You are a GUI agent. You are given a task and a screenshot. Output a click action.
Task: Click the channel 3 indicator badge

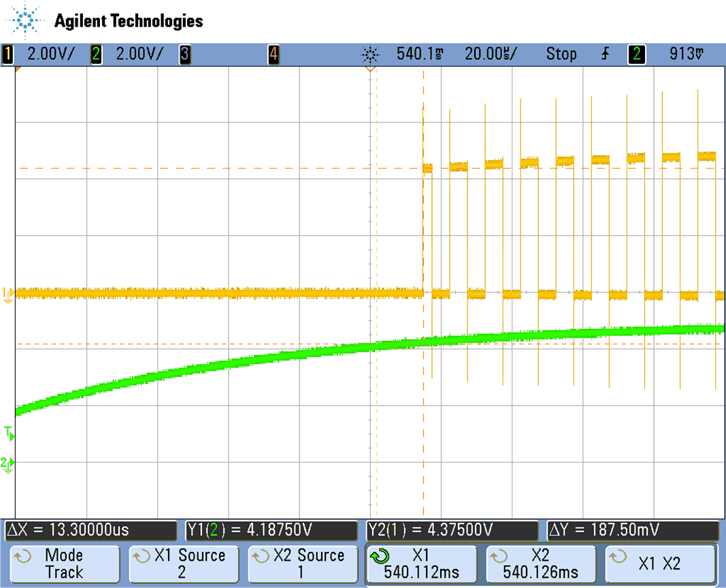(x=184, y=54)
